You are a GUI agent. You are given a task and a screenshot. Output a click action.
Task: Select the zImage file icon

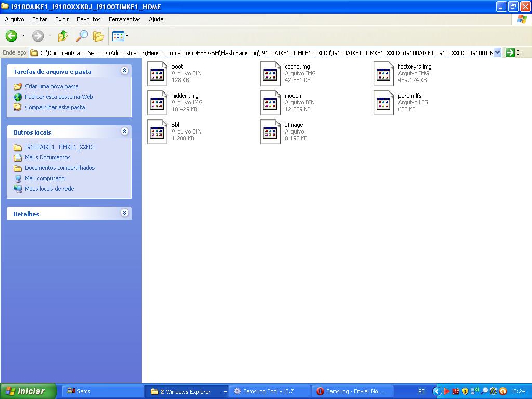[270, 132]
